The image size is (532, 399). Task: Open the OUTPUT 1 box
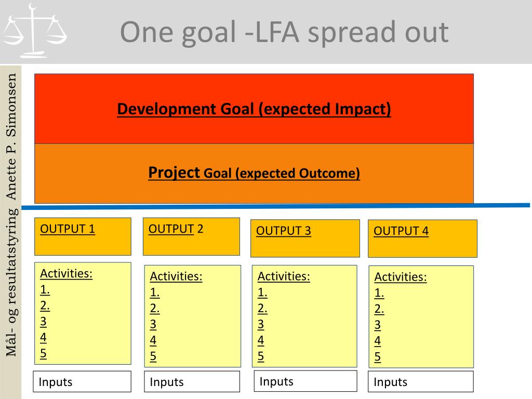click(x=83, y=236)
